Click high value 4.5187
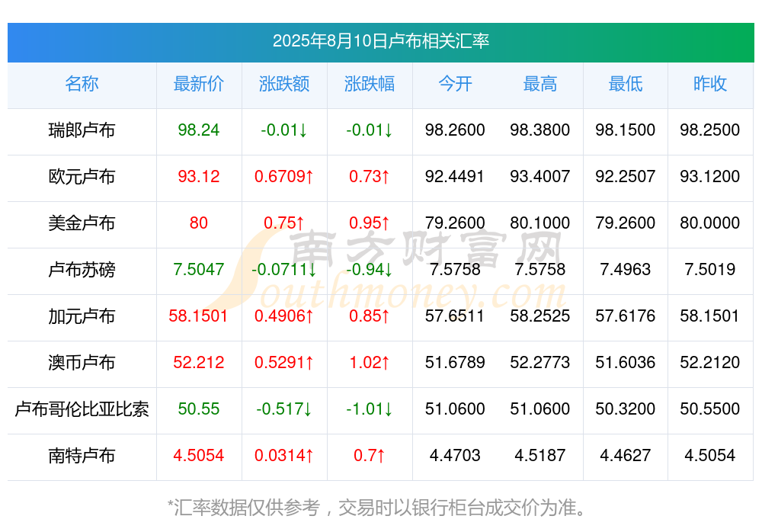The image size is (762, 532). 540,456
